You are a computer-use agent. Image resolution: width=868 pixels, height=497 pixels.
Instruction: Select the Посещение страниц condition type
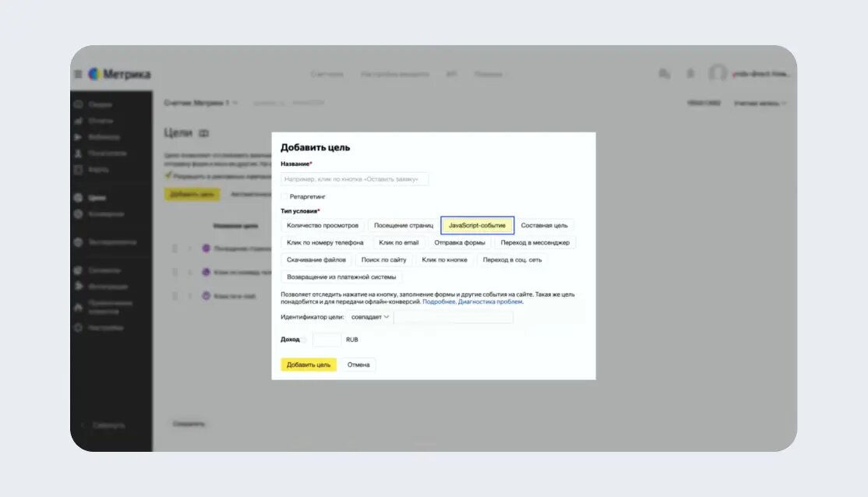(x=404, y=225)
